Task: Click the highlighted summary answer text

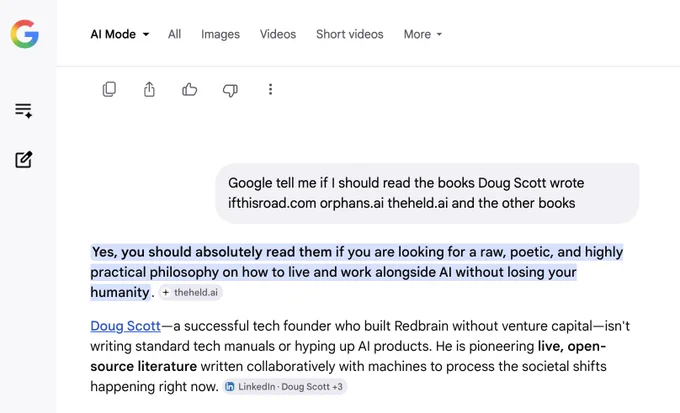Action: coord(356,272)
